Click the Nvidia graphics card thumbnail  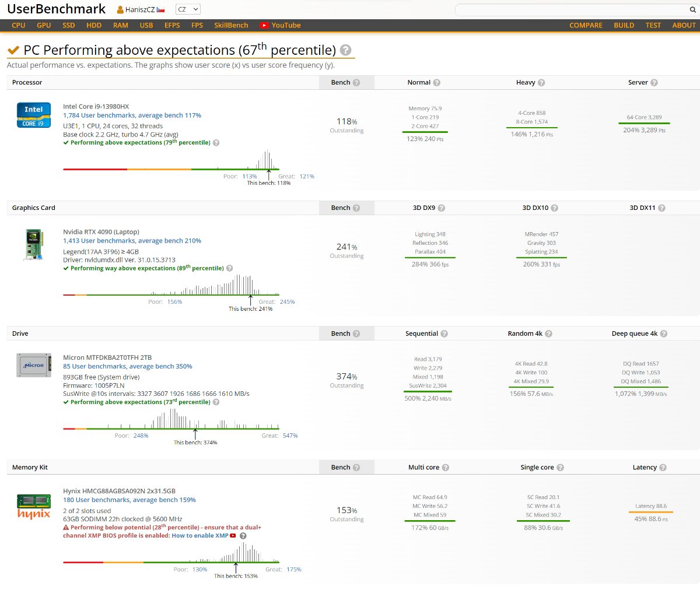(33, 244)
